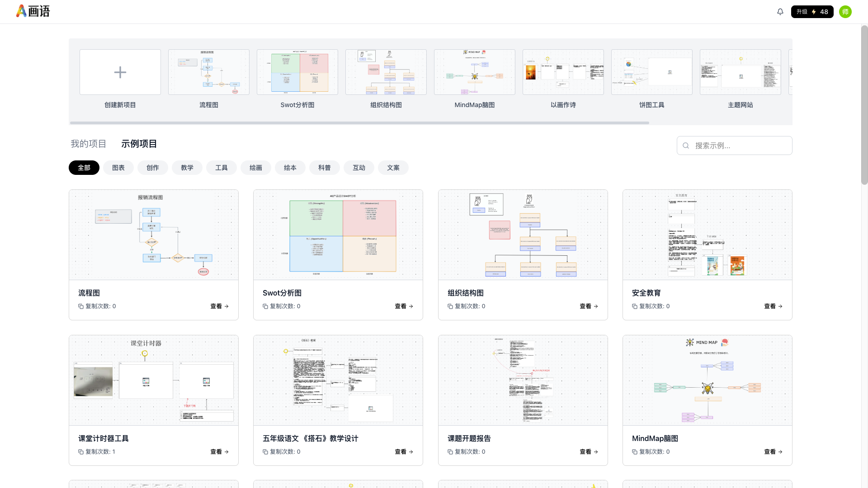Select the 示例项目 tab
The width and height of the screenshot is (868, 488).
click(x=139, y=144)
